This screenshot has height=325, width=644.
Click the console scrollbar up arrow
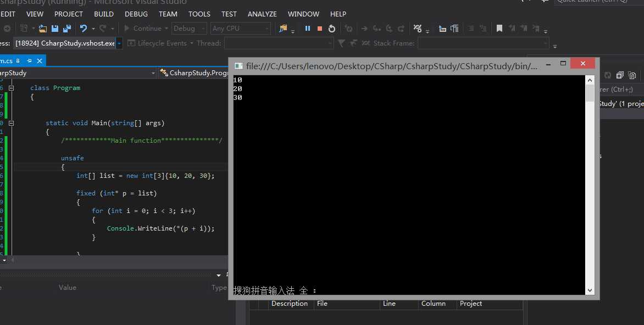tap(590, 80)
